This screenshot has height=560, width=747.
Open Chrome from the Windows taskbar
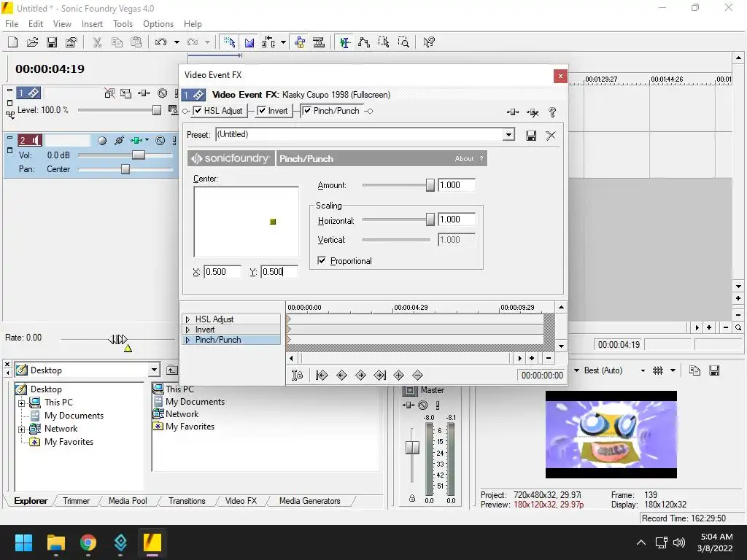88,542
